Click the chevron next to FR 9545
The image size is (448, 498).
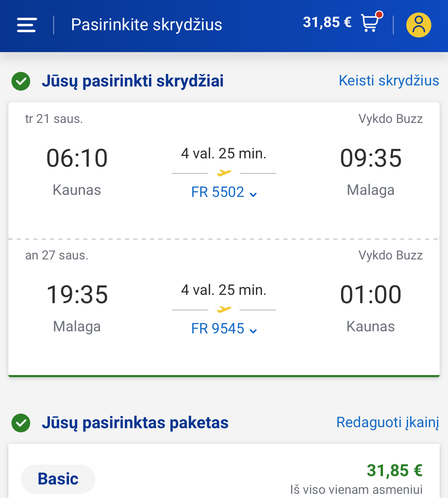254,331
